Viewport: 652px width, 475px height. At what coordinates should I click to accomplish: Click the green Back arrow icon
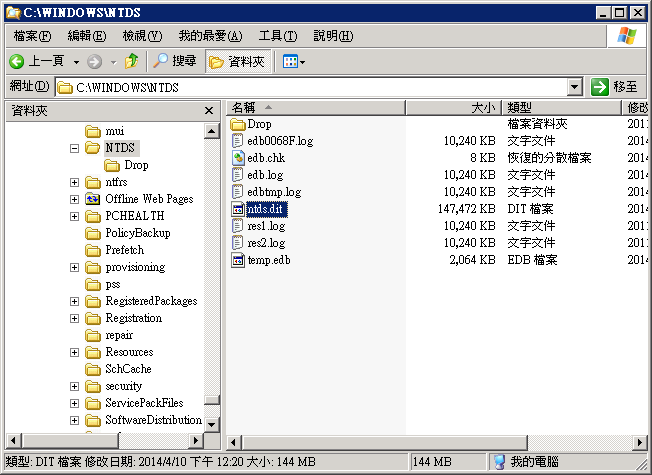click(17, 62)
